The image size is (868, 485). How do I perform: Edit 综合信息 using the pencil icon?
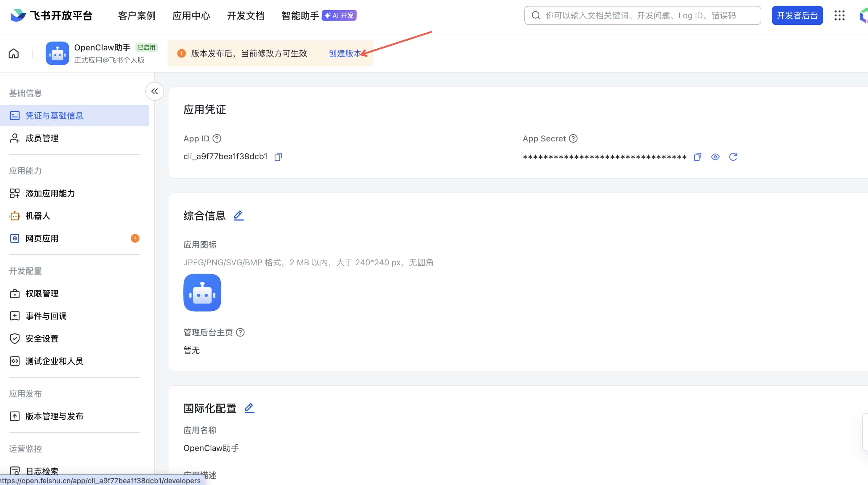tap(238, 215)
